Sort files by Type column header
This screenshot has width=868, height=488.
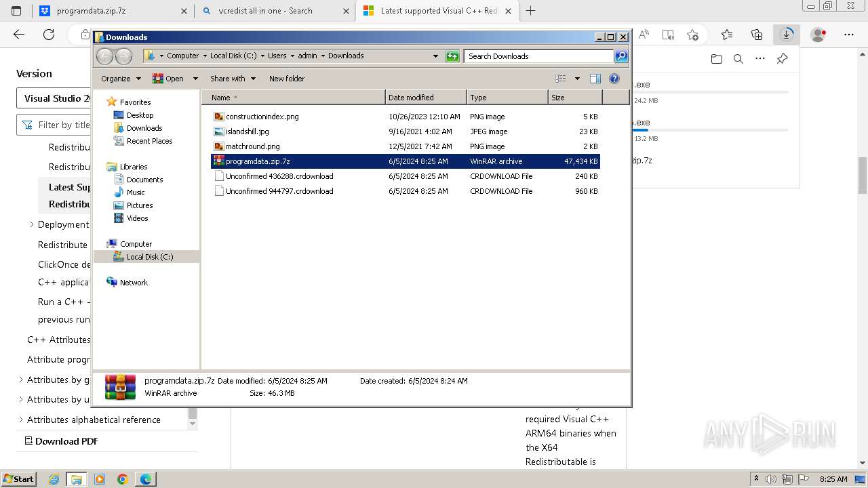coord(507,98)
